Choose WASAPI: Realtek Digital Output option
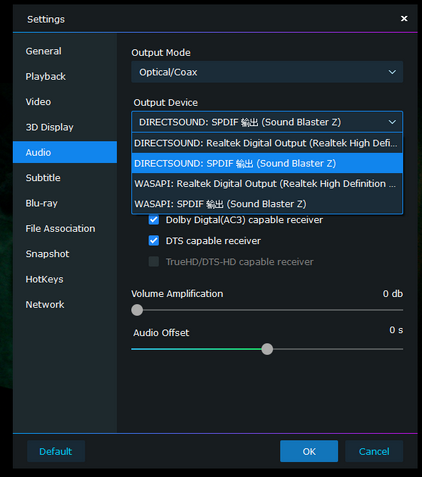This screenshot has width=422, height=477. click(x=267, y=184)
